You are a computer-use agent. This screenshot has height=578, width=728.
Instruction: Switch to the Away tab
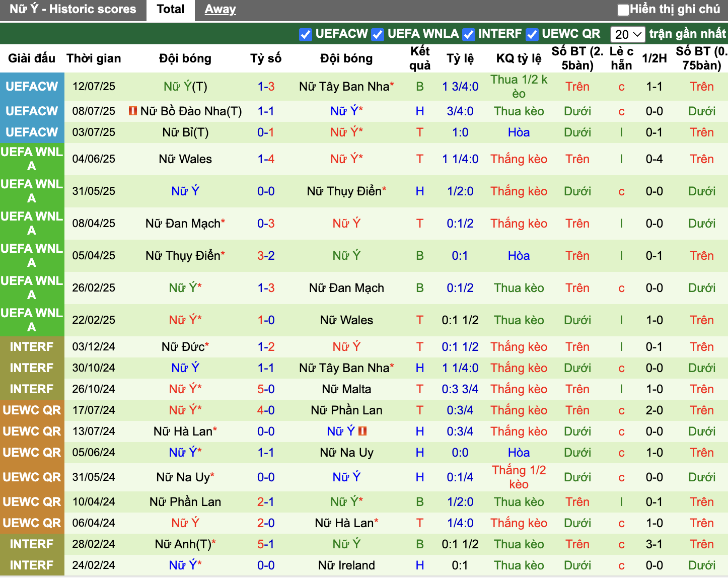220,9
